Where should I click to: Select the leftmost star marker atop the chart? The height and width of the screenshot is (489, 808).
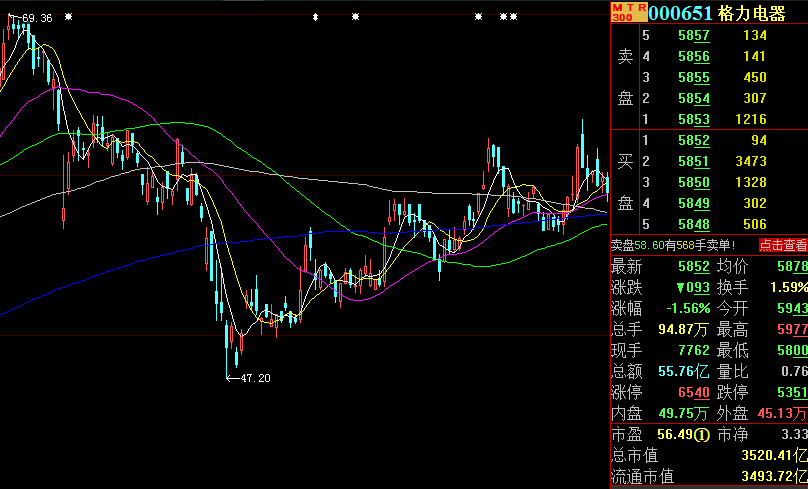pos(68,17)
